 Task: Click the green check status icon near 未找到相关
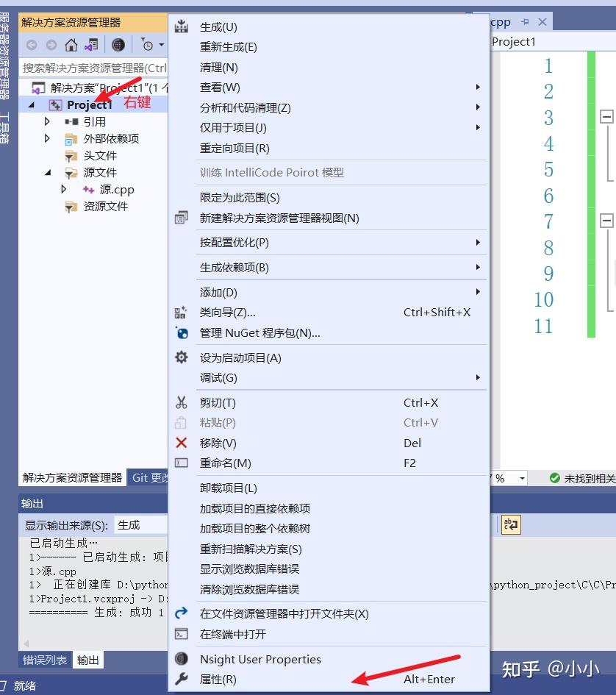click(554, 478)
